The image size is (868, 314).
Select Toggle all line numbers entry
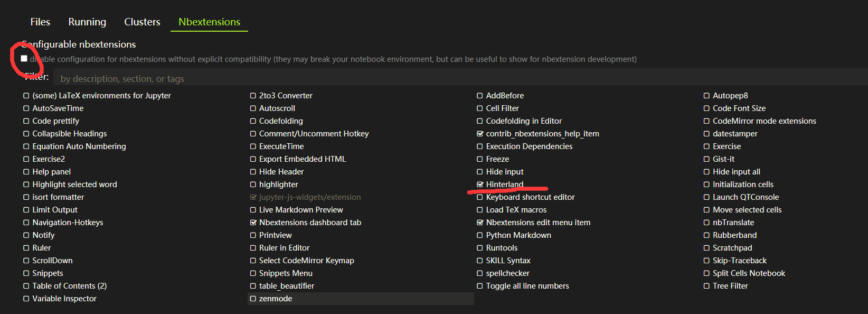coord(527,286)
